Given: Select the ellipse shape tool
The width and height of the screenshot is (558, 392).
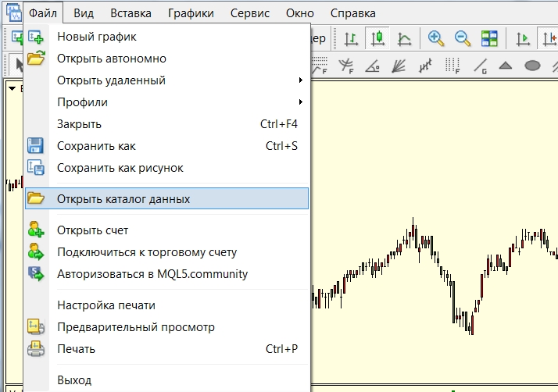Looking at the screenshot, I should coord(532,66).
